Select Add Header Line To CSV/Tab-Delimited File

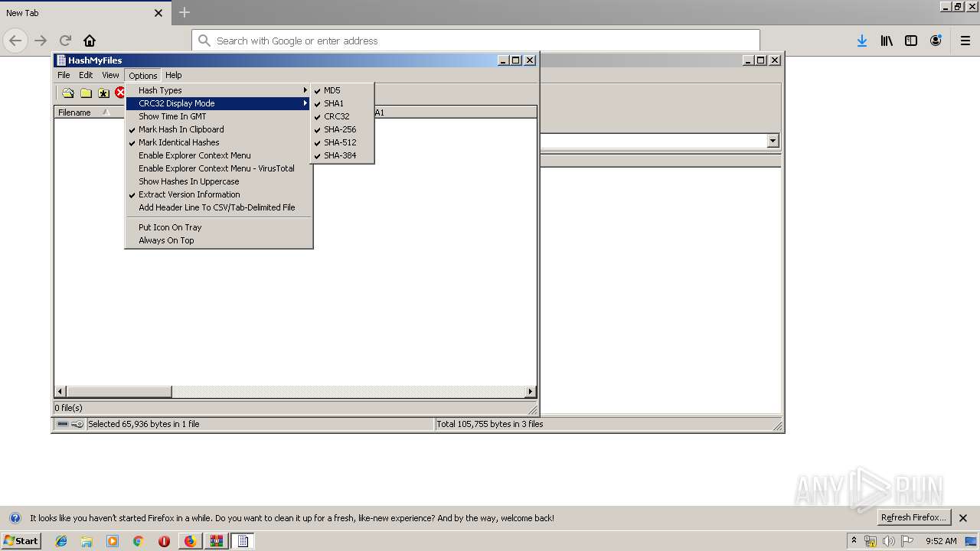pyautogui.click(x=219, y=207)
